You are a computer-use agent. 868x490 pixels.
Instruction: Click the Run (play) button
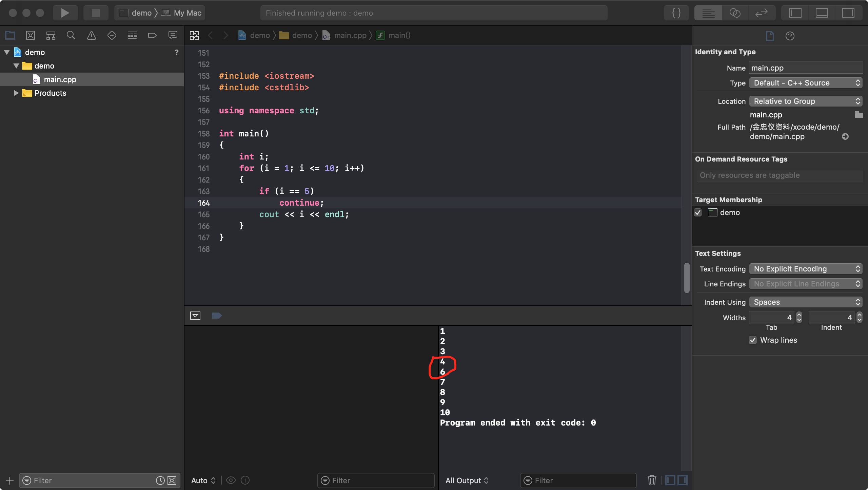[x=65, y=13]
